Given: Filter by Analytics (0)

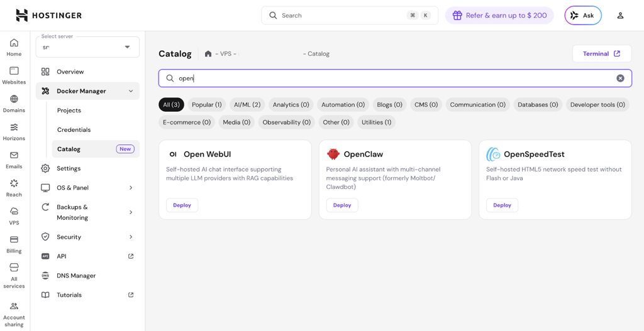Looking at the screenshot, I should click(x=291, y=105).
